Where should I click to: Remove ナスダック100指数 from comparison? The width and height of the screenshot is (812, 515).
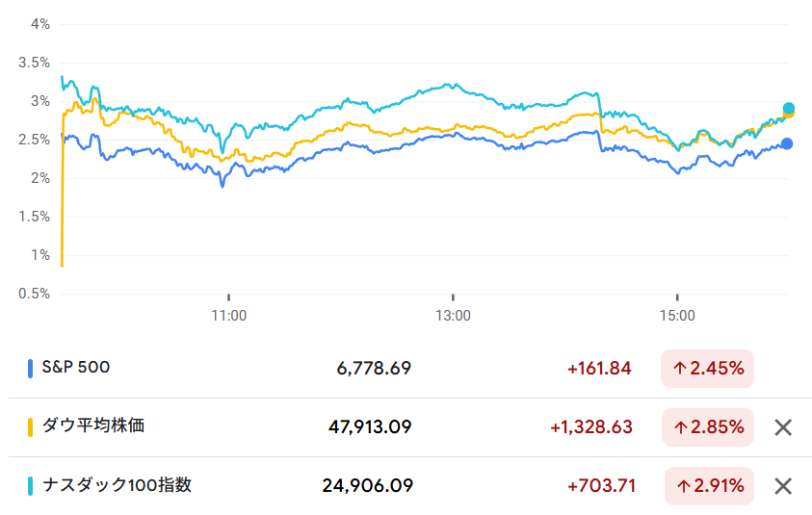click(x=783, y=486)
